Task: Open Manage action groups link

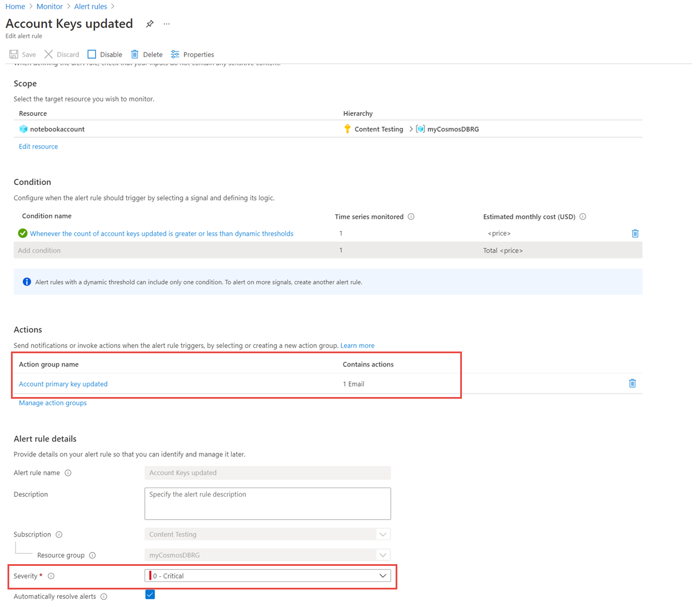Action: 52,403
